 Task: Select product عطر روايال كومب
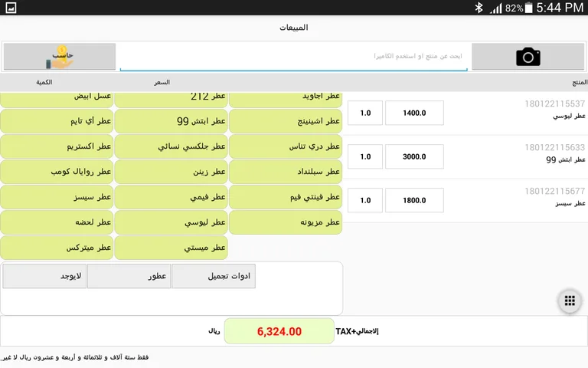click(57, 172)
